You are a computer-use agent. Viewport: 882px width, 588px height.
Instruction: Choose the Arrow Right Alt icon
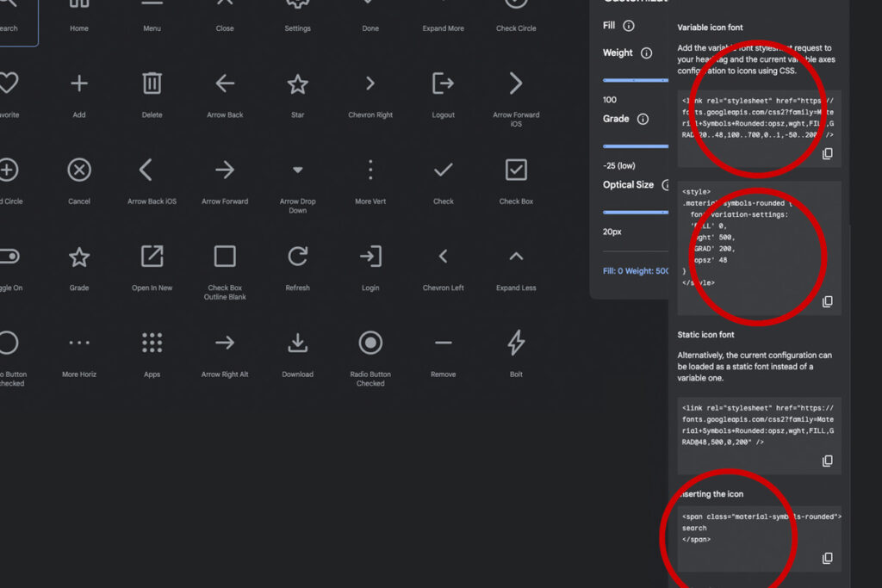tap(225, 343)
